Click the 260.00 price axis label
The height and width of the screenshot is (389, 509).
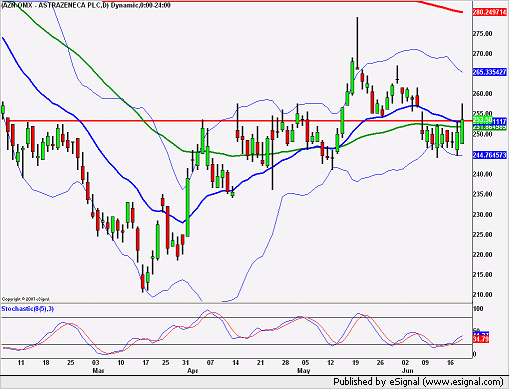(482, 94)
